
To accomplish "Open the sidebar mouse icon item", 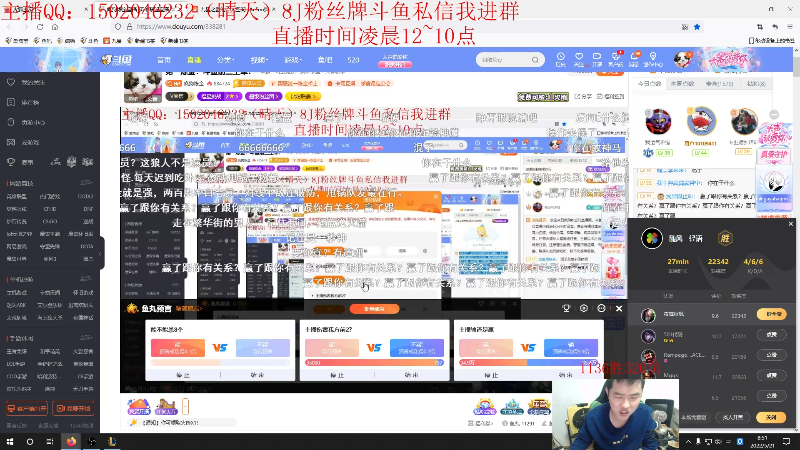I will click(x=11, y=122).
